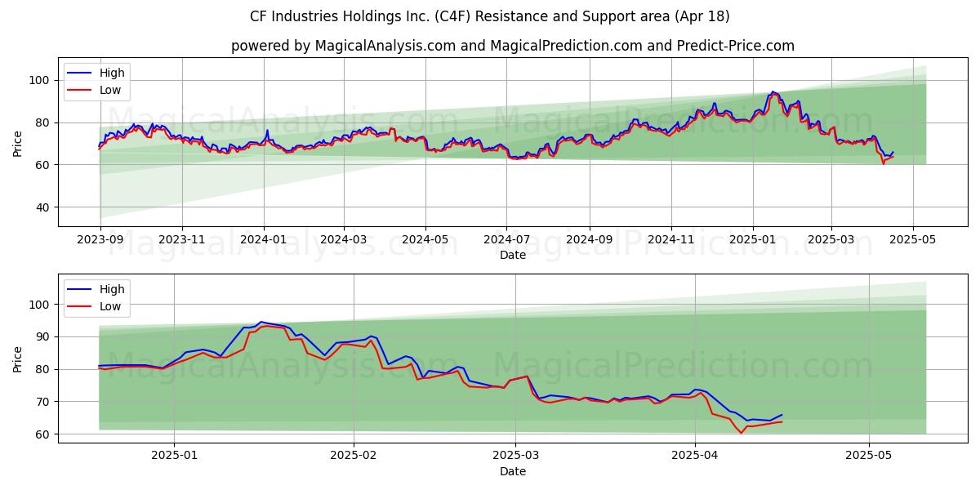The width and height of the screenshot is (980, 490).
Task: Click the '2023-11' tick label in the top chart
Action: (181, 239)
